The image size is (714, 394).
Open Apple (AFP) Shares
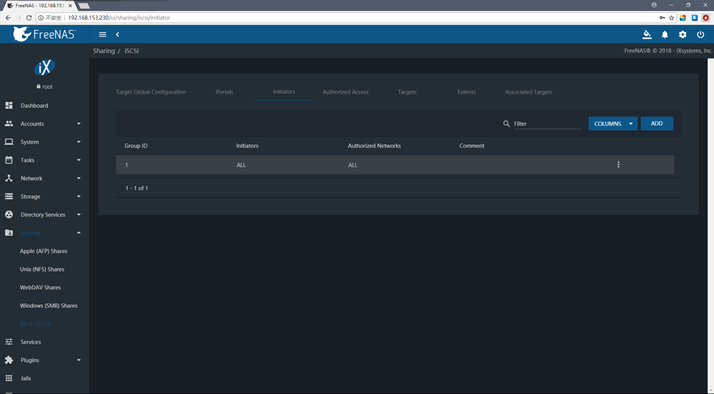click(x=44, y=251)
